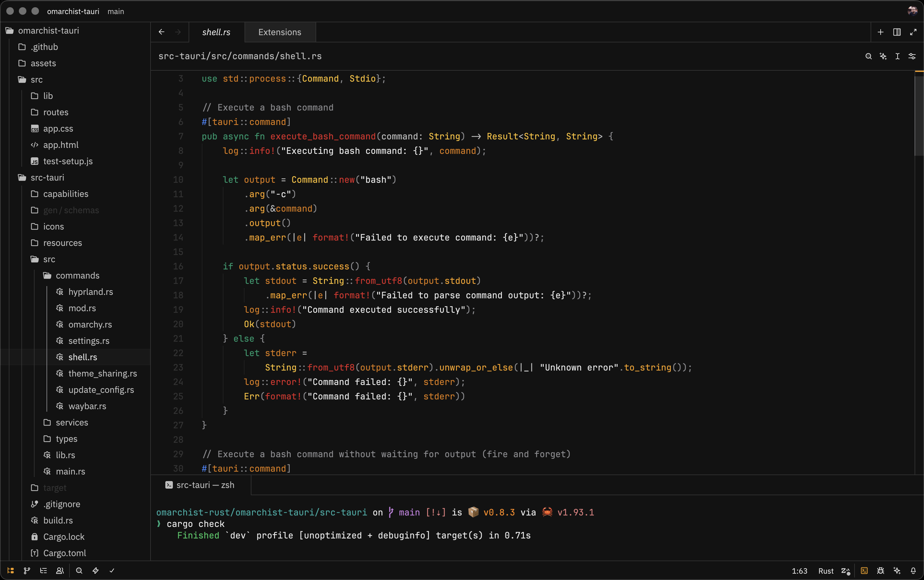Toggle selections menu text-cursor icon
The image size is (924, 580).
click(898, 56)
